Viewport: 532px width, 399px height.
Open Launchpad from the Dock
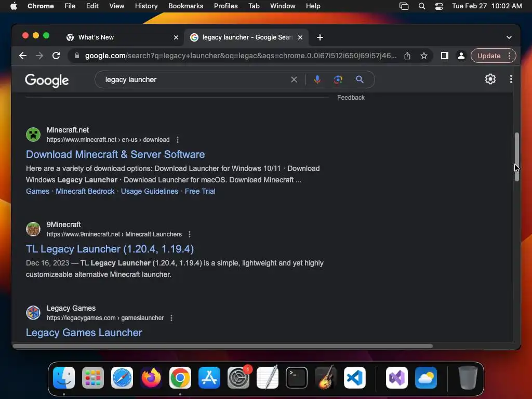tap(93, 378)
